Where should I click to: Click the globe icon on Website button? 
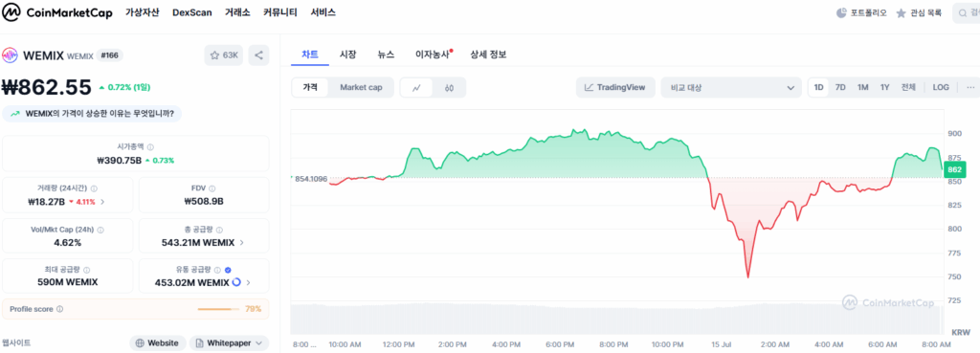[x=140, y=343]
